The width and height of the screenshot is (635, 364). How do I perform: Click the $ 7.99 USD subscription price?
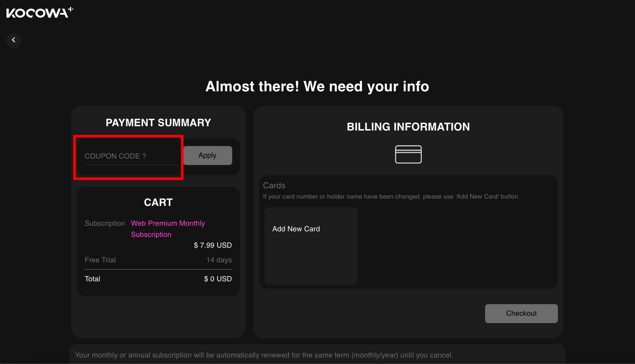212,246
